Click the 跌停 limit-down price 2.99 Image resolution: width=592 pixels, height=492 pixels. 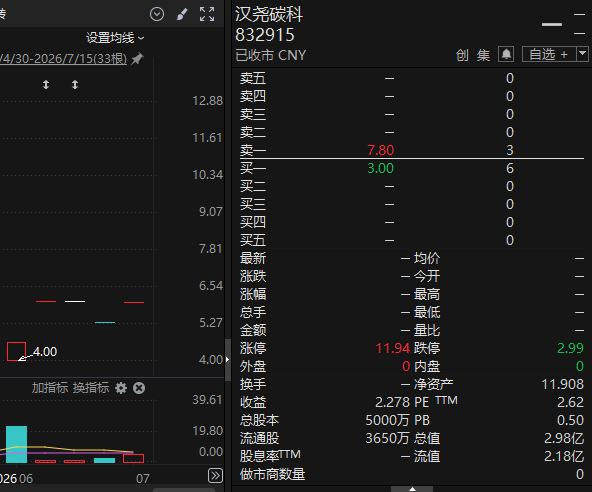coord(570,348)
